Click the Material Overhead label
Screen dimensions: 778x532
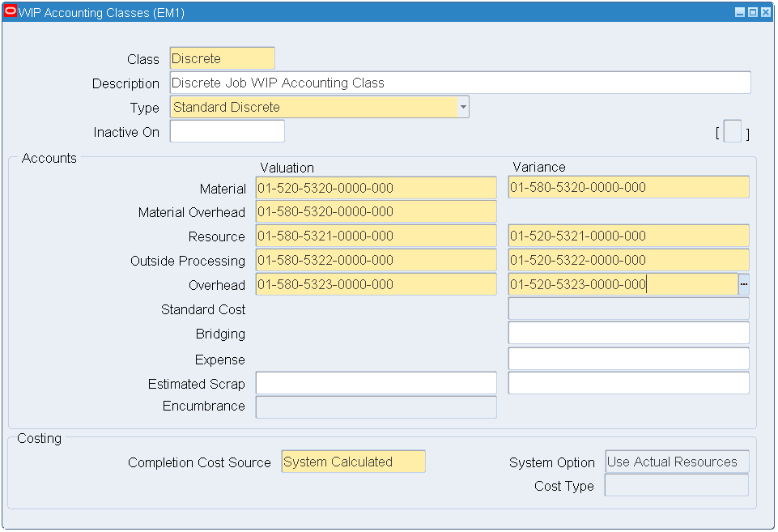click(x=192, y=212)
